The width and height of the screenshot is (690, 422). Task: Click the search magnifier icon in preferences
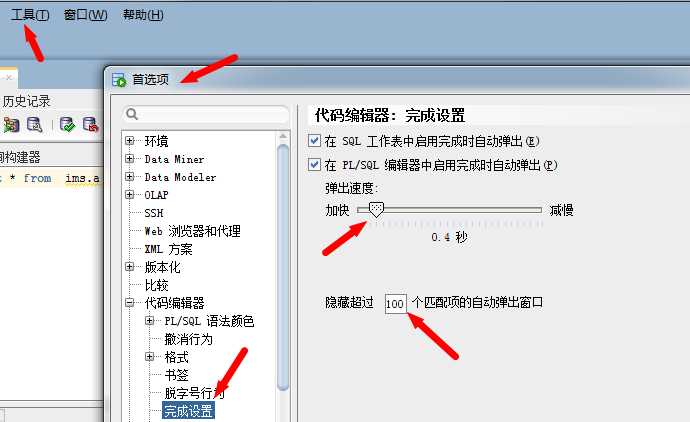coord(132,114)
